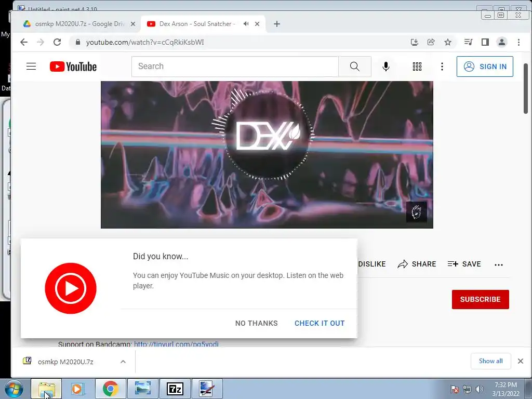Click the red SUBSCRIBE button
532x399 pixels.
point(481,300)
